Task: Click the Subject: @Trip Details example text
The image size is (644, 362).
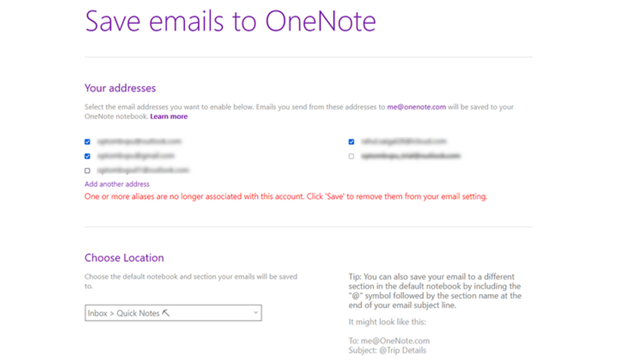Action: 387,351
